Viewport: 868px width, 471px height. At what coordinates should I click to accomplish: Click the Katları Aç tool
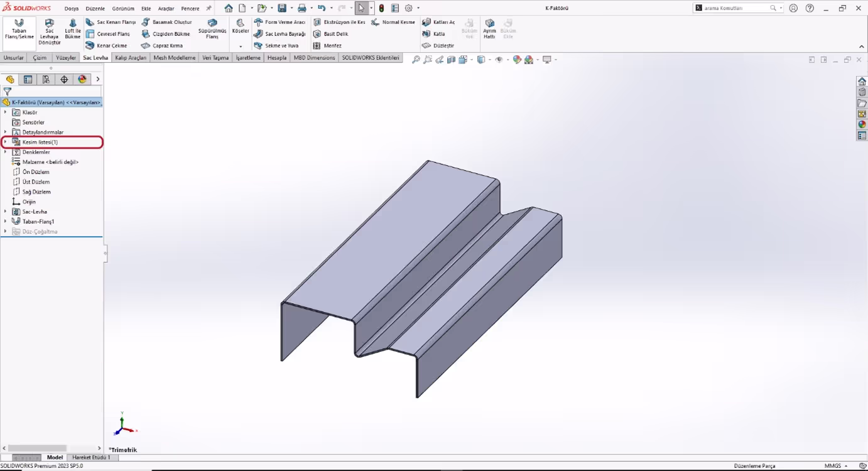(x=438, y=22)
